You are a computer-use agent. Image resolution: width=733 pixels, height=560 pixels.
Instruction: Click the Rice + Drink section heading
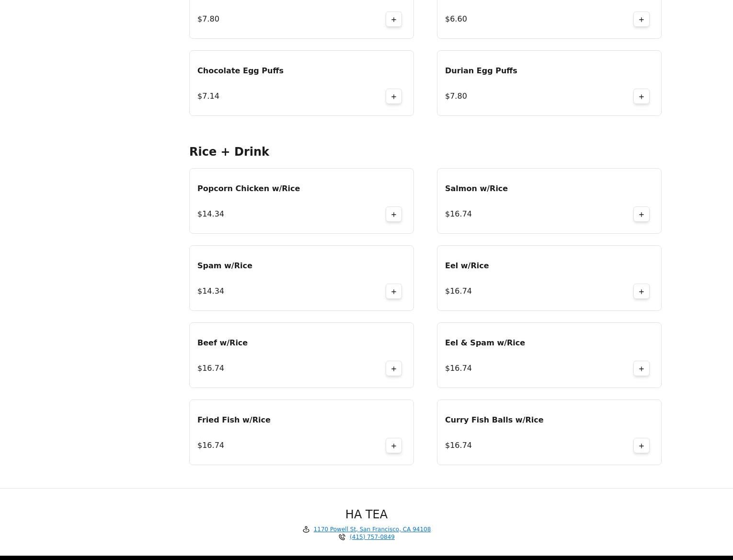[229, 151]
